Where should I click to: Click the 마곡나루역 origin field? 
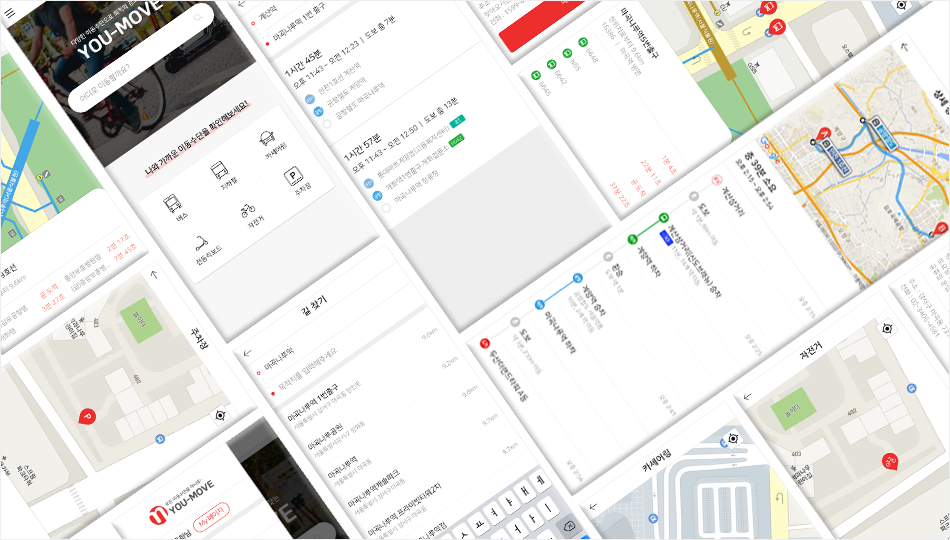pyautogui.click(x=279, y=359)
